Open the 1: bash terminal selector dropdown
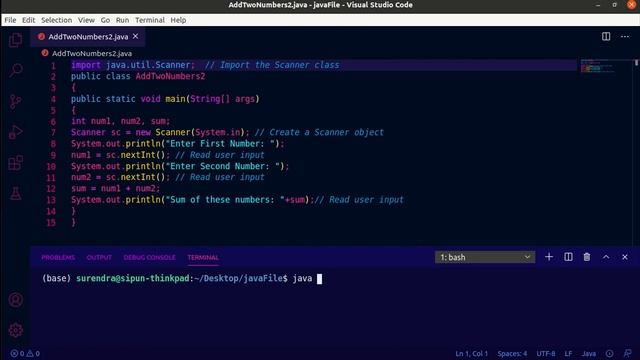Screen dimensions: 640x360 tap(485, 257)
